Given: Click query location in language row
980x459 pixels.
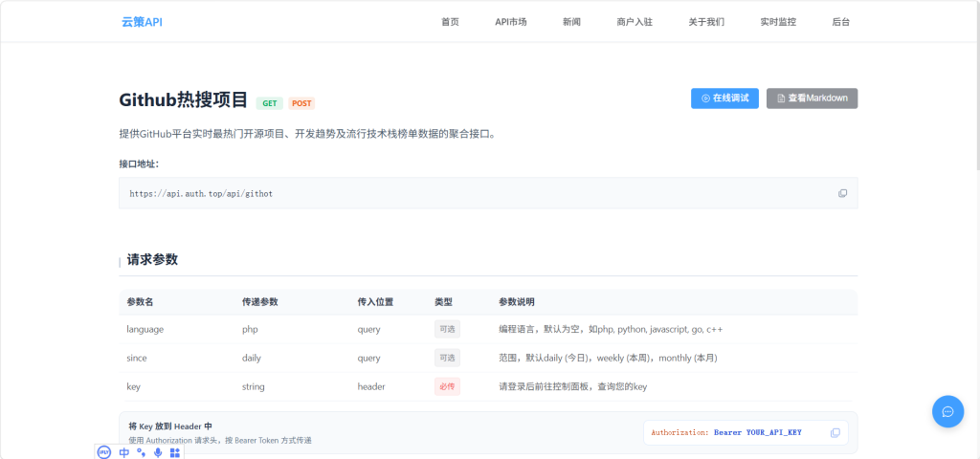Looking at the screenshot, I should click(368, 329).
